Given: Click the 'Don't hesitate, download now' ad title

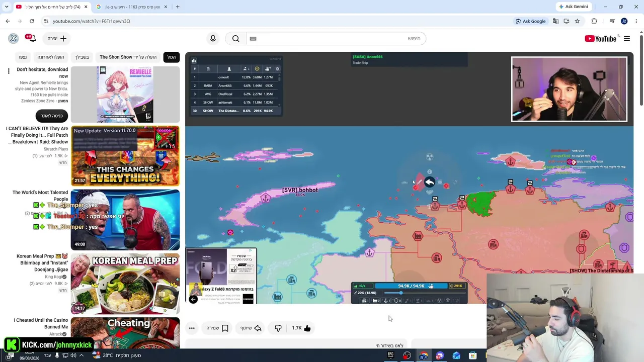Looking at the screenshot, I should pyautogui.click(x=42, y=73).
